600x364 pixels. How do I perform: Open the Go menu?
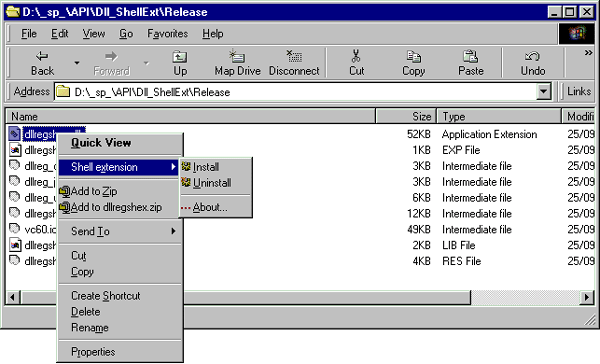click(126, 34)
